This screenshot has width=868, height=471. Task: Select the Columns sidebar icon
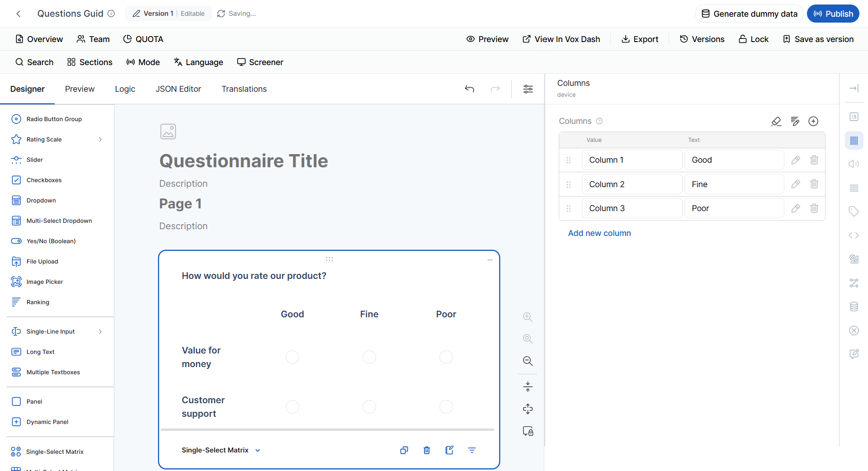[854, 141]
